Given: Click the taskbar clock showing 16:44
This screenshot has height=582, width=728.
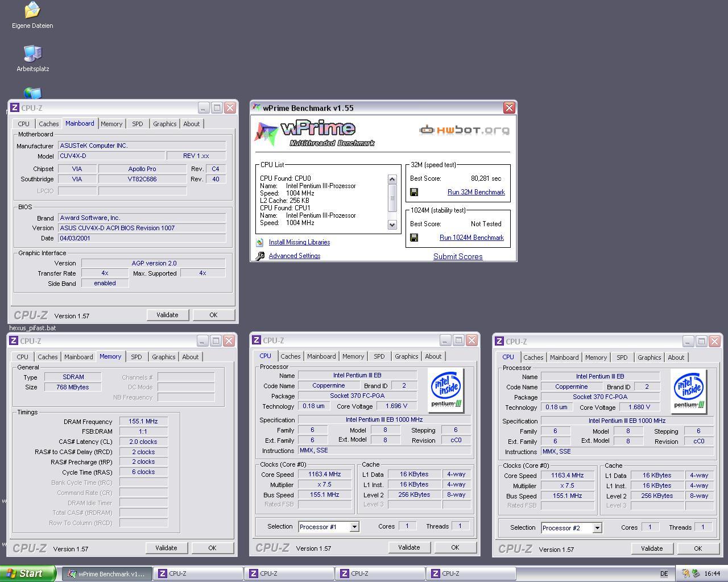Looking at the screenshot, I should [x=712, y=573].
